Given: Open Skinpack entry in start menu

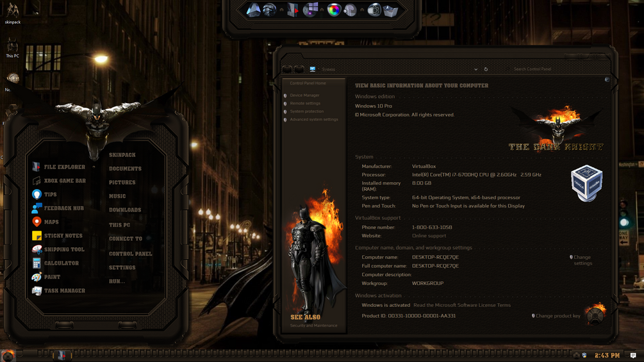Looking at the screenshot, I should pos(122,155).
